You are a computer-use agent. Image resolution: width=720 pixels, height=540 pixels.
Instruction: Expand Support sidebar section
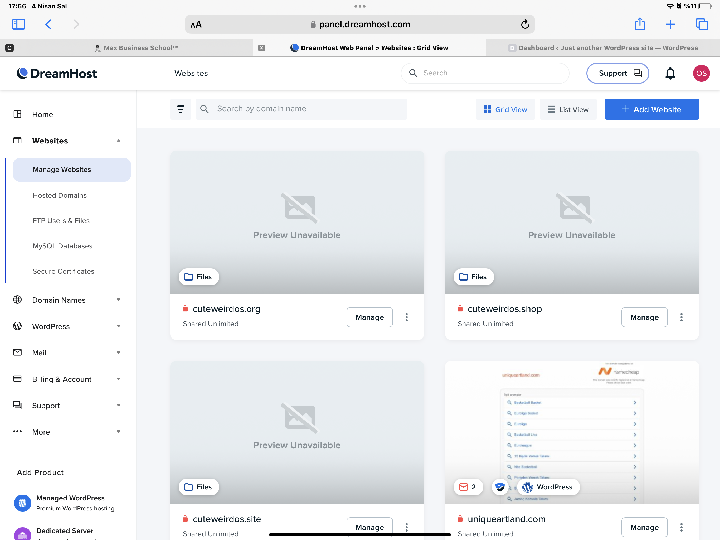click(118, 405)
